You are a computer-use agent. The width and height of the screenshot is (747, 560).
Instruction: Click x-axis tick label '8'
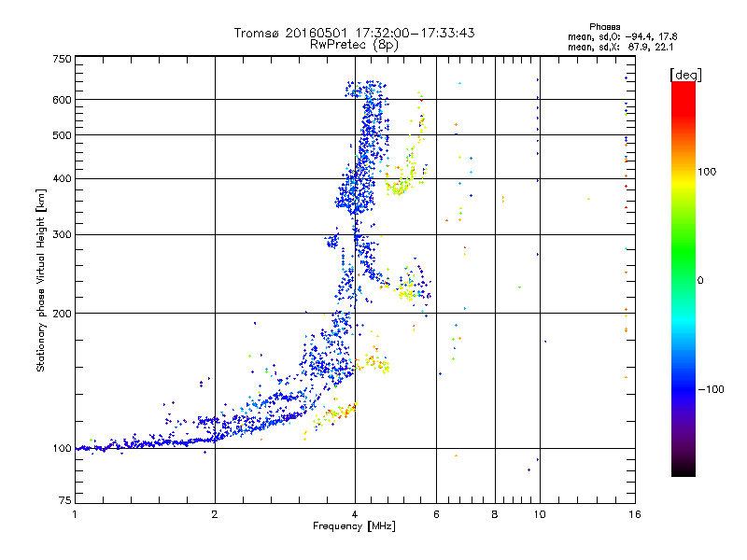[x=495, y=514]
